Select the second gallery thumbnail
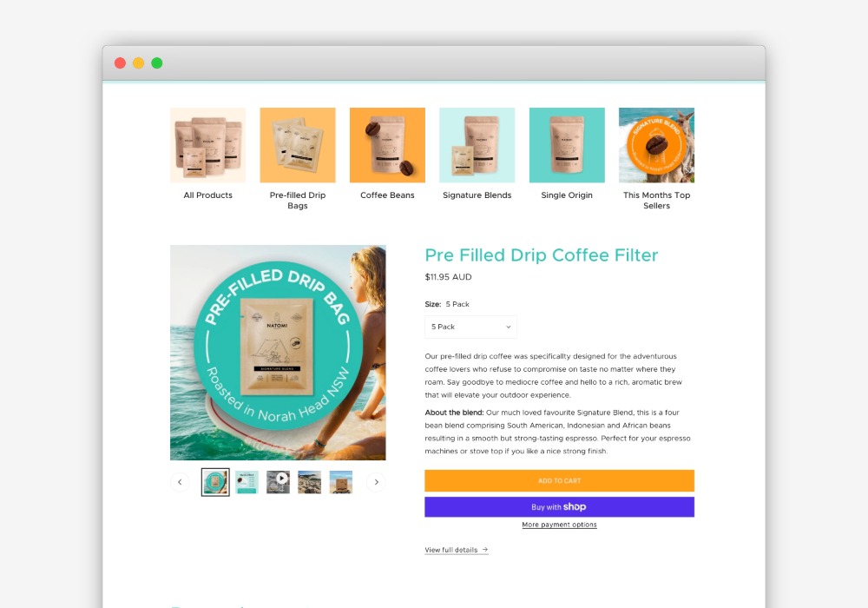Screen dimensions: 868x608 (x=247, y=482)
